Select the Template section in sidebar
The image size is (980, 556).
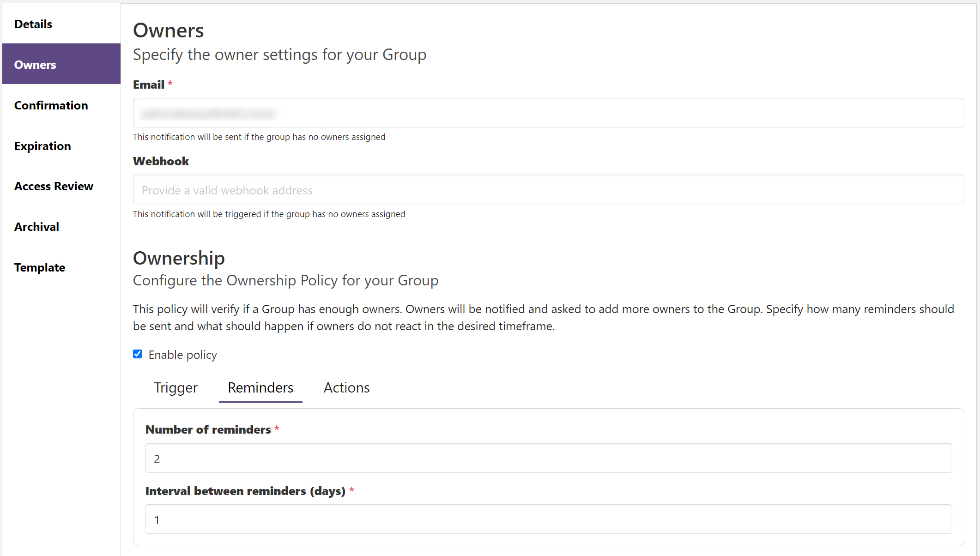(x=40, y=267)
